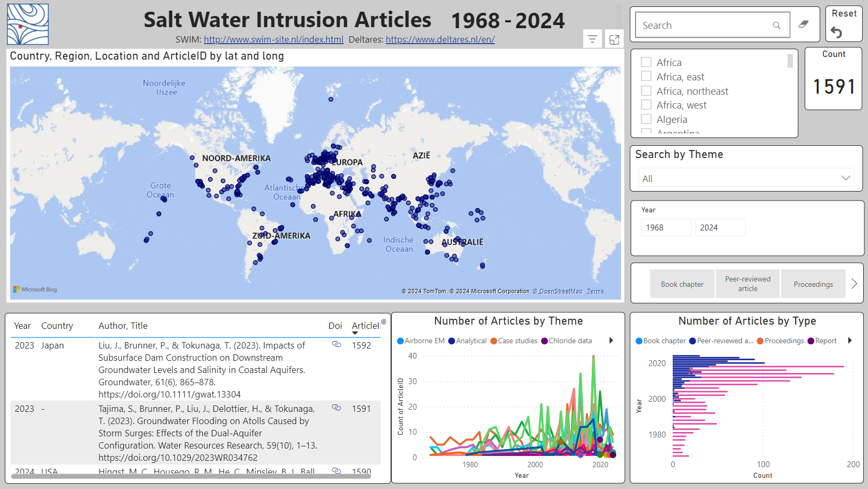Screen dimensions: 868x489
Task: Sort table by Year column header
Action: 22,326
